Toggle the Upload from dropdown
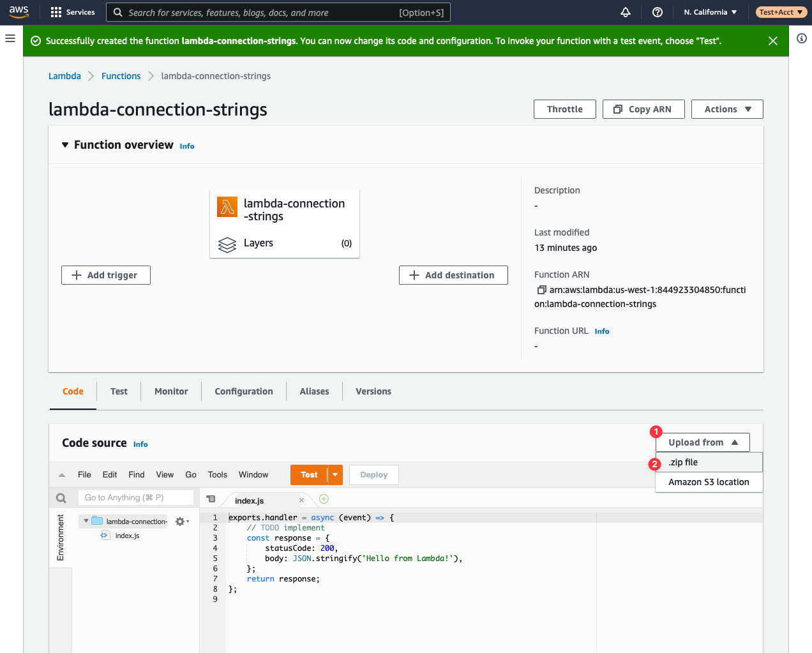The image size is (812, 653). [703, 442]
